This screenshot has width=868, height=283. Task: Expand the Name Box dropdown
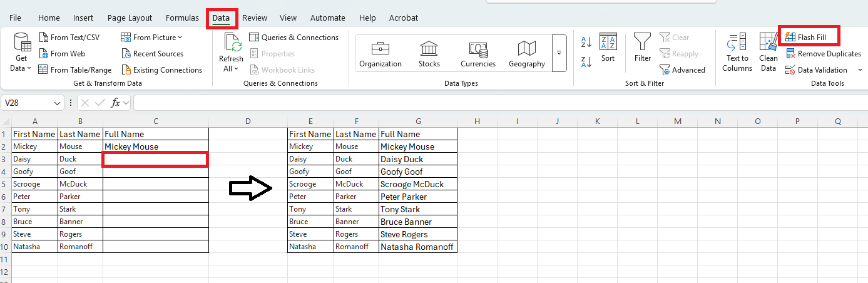click(58, 103)
